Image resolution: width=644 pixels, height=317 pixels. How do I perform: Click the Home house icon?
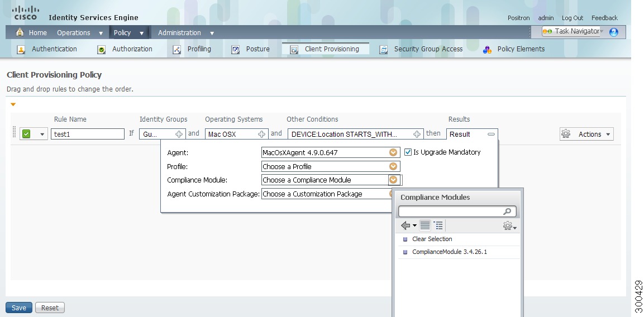pyautogui.click(x=20, y=32)
